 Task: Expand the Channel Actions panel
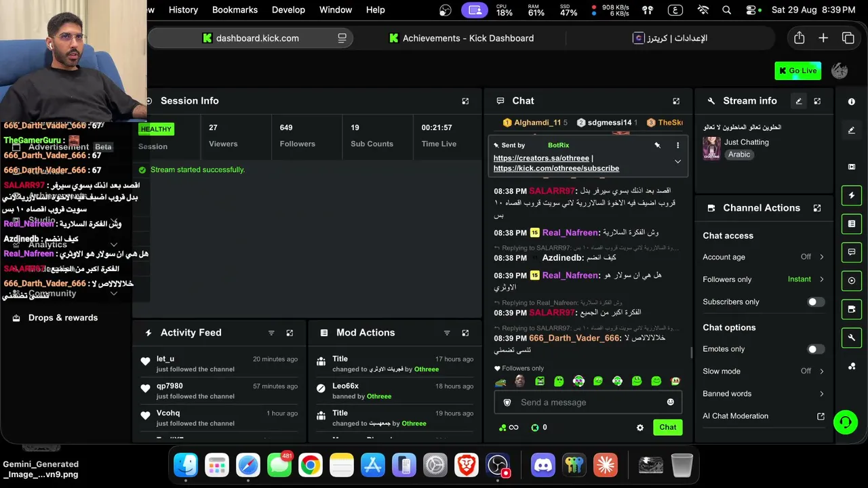pyautogui.click(x=817, y=208)
